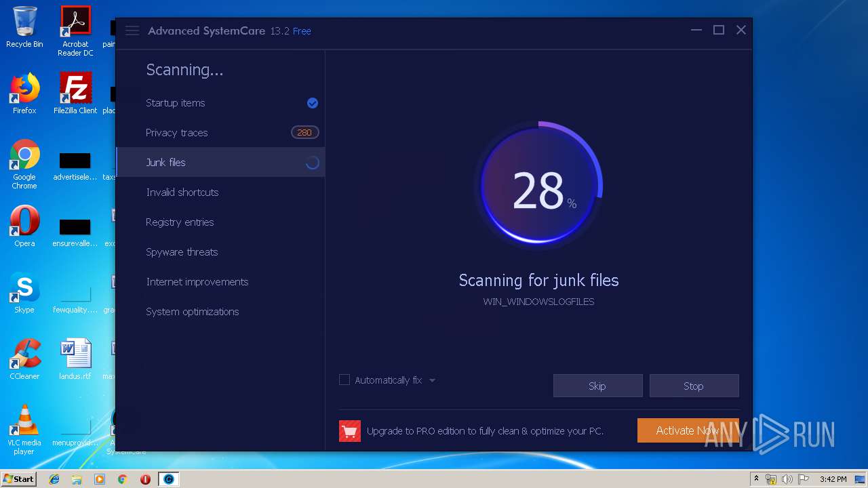This screenshot has height=488, width=868.
Task: Select Spyware threats in scan list
Action: [220, 252]
